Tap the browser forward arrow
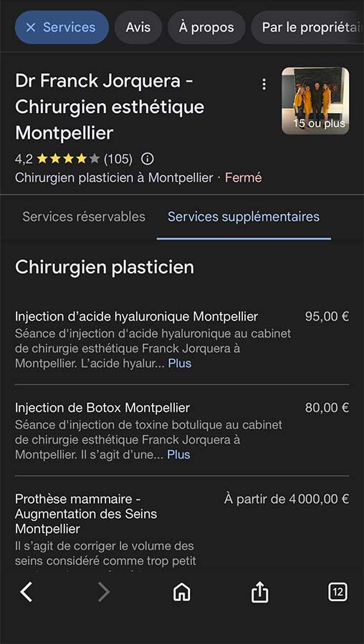This screenshot has height=644, width=364. 104,592
